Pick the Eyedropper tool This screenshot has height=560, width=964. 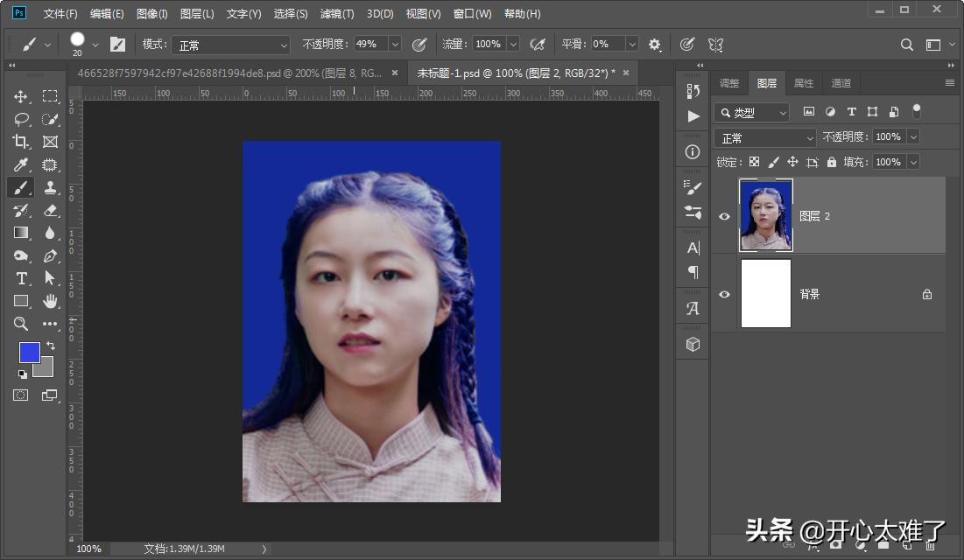tap(22, 164)
